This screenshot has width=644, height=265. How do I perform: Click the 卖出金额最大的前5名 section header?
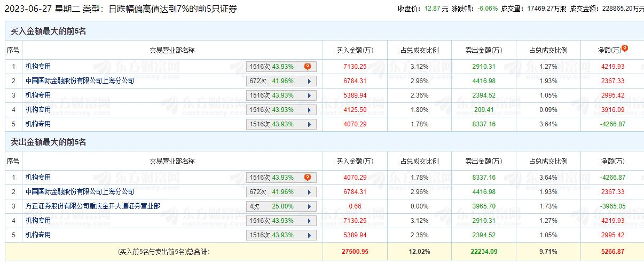click(49, 142)
